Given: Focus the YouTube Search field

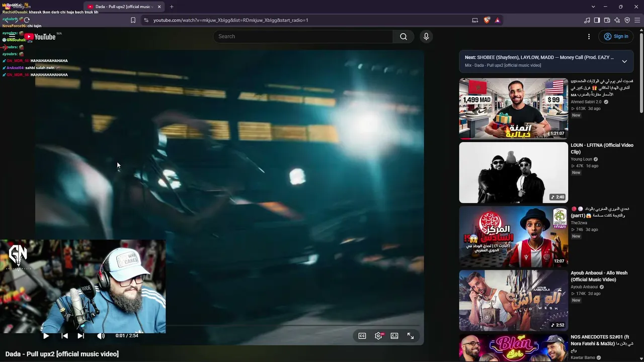Looking at the screenshot, I should click(303, 36).
